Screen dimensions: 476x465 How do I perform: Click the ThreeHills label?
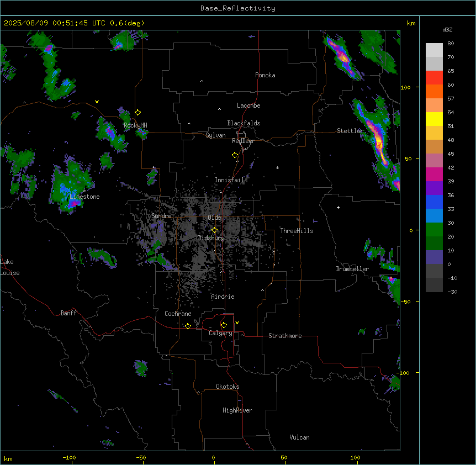click(297, 231)
